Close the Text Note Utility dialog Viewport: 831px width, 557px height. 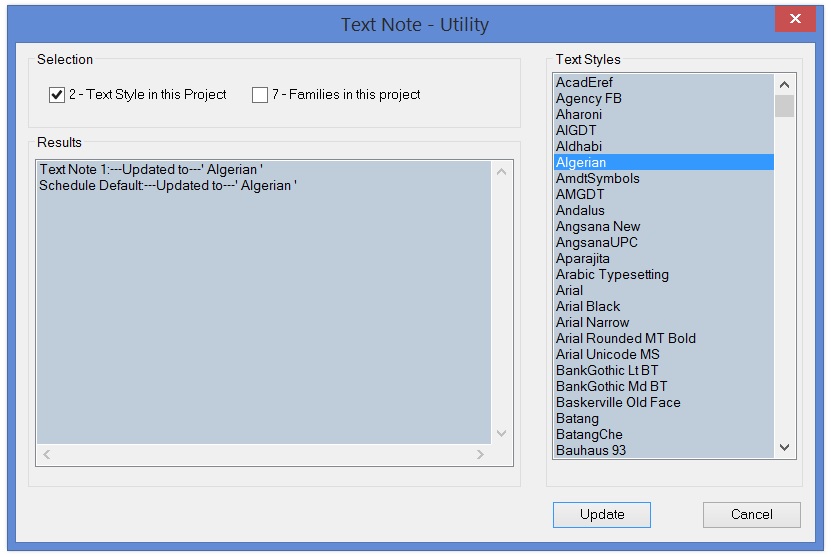[795, 20]
